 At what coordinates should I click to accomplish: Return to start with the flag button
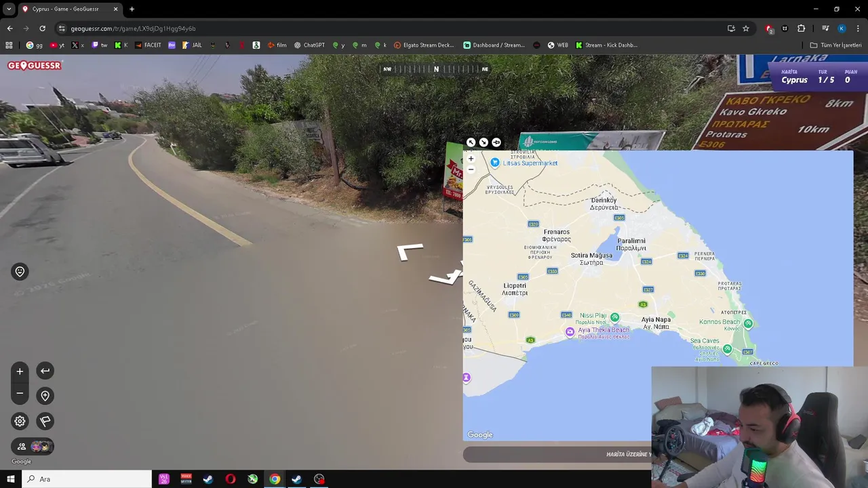(45, 421)
